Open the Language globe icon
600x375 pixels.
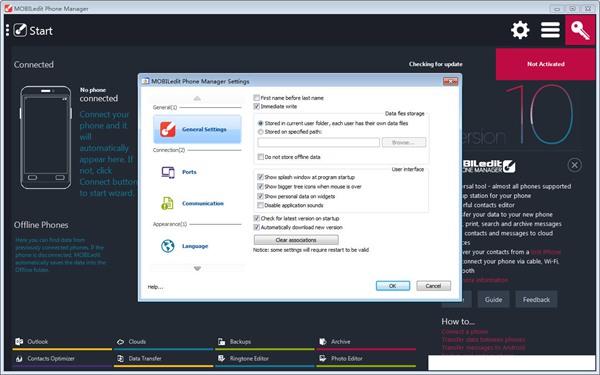[x=168, y=246]
